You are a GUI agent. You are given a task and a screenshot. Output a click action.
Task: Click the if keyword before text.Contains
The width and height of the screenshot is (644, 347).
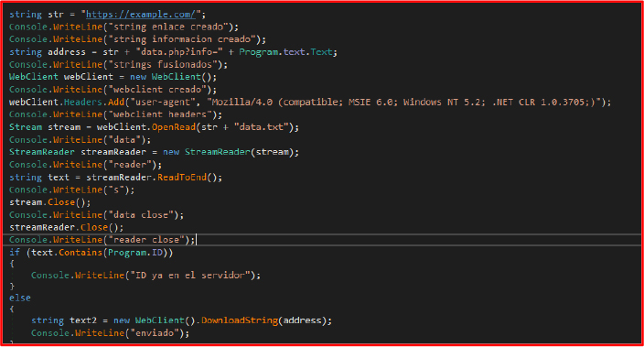(x=15, y=253)
